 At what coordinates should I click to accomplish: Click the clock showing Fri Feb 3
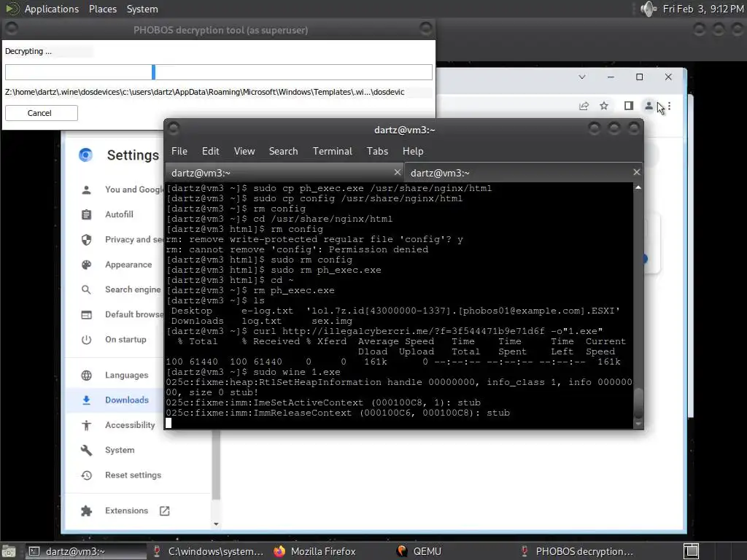pos(703,9)
